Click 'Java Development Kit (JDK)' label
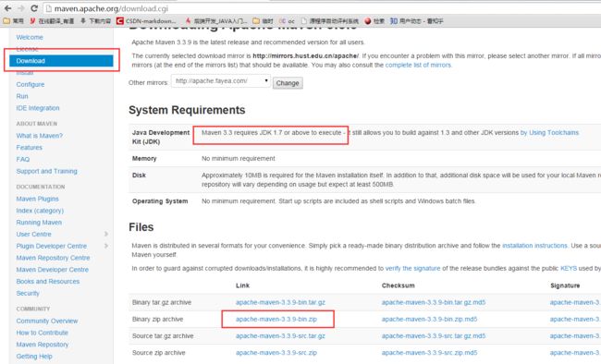The width and height of the screenshot is (601, 364). coord(161,137)
